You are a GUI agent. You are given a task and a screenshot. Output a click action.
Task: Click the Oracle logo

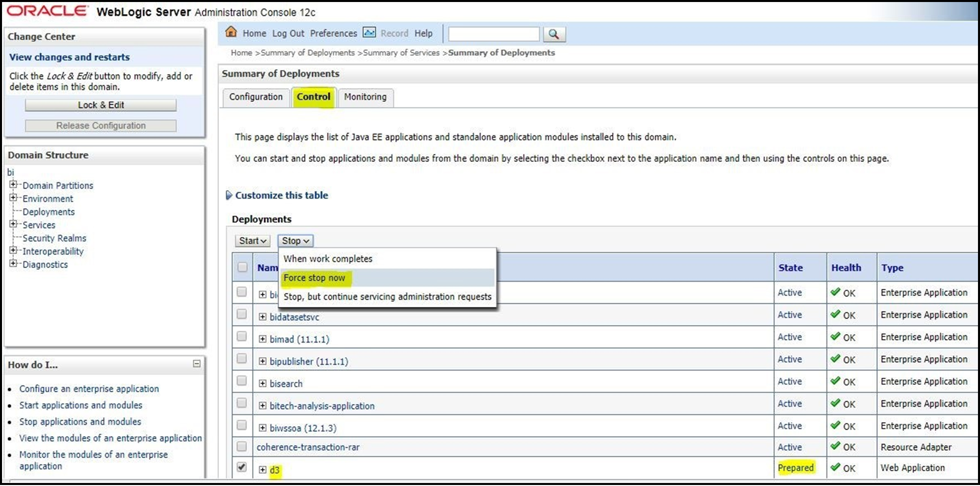(x=47, y=11)
